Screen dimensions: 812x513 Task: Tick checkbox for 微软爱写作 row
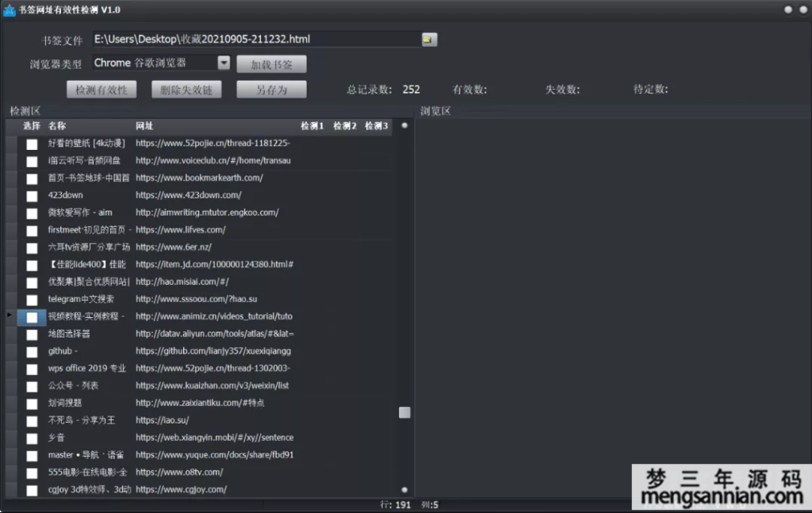[32, 213]
